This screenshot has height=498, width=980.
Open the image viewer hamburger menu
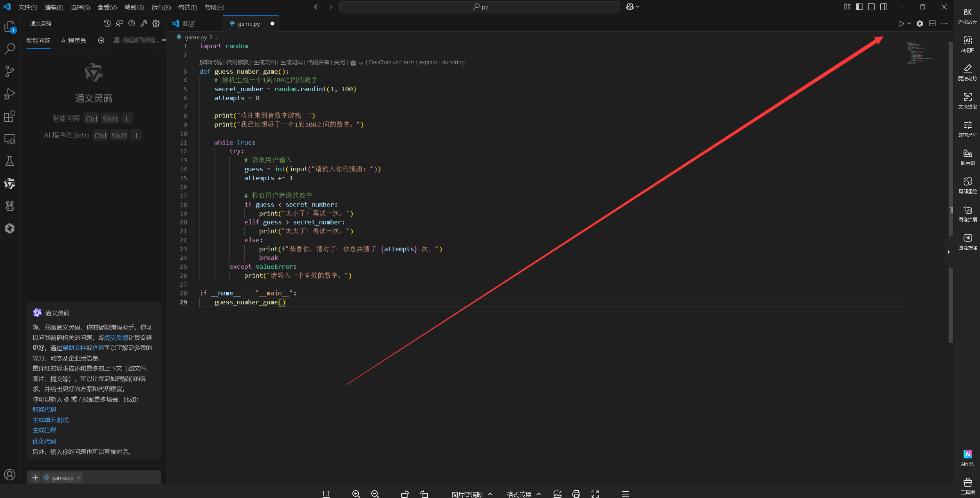[x=625, y=494]
